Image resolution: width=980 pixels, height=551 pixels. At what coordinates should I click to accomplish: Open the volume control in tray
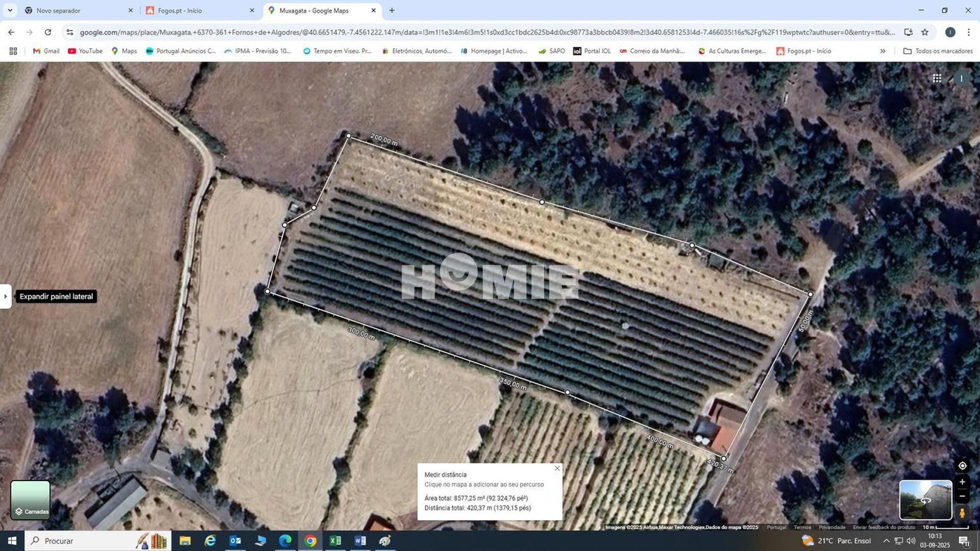(911, 541)
